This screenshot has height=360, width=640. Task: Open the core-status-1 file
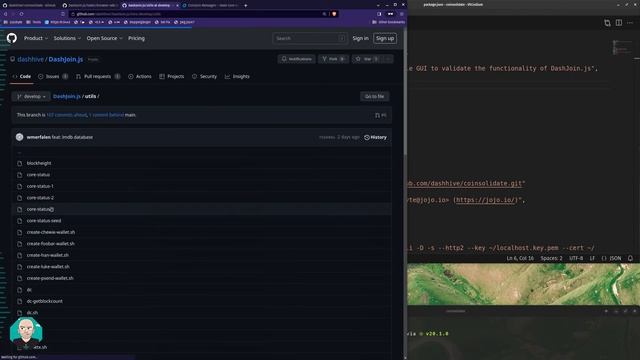tap(40, 186)
